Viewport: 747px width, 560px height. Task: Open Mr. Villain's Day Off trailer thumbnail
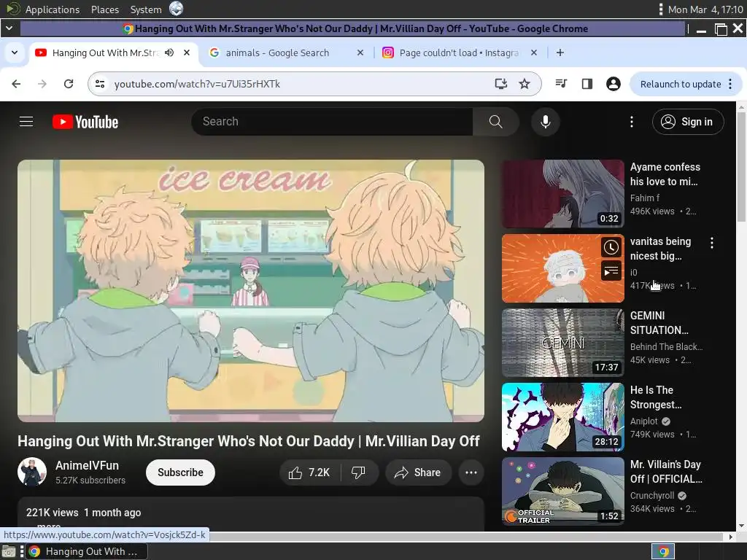[563, 491]
